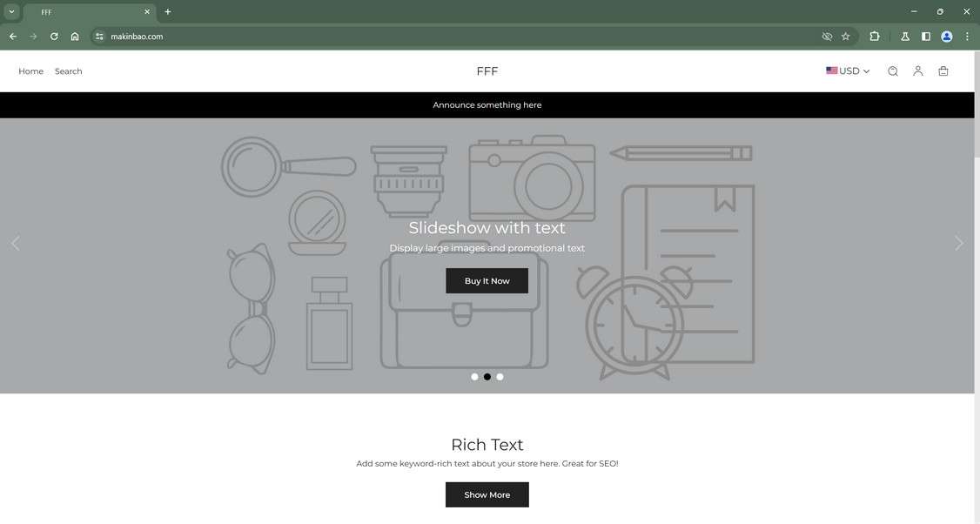Select the third slideshow dot
980x524 pixels.
(x=500, y=376)
